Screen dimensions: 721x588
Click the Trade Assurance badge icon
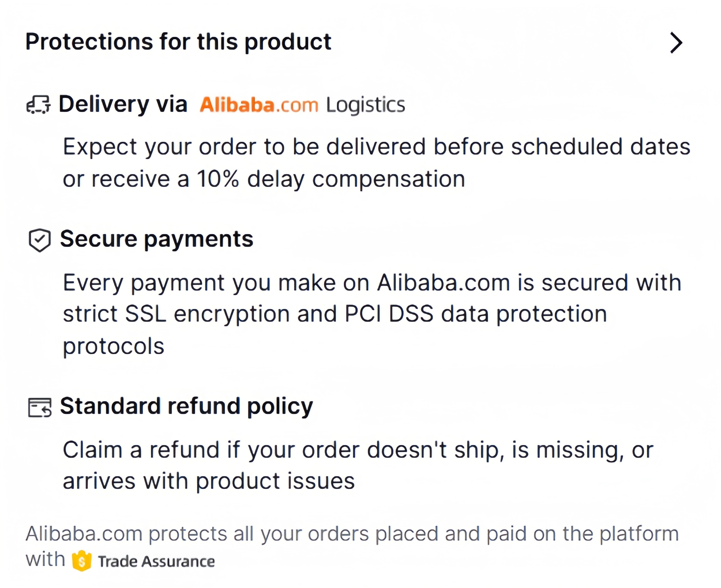click(82, 561)
